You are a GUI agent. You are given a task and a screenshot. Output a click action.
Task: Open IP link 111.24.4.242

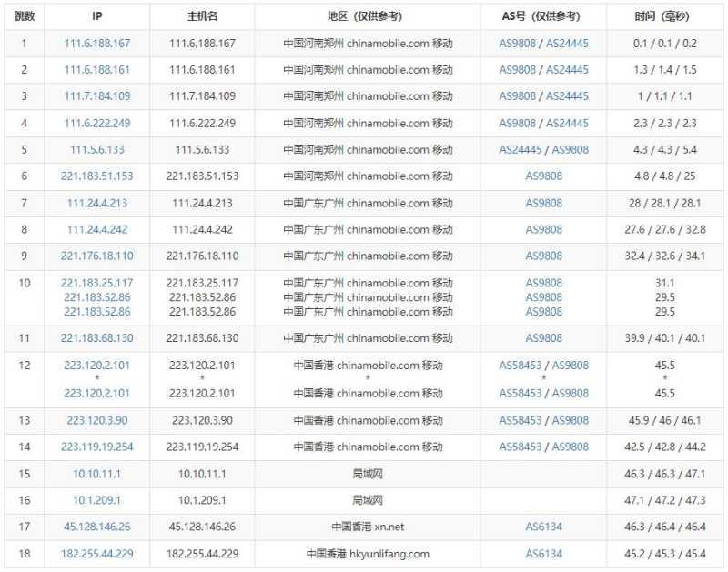(97, 229)
